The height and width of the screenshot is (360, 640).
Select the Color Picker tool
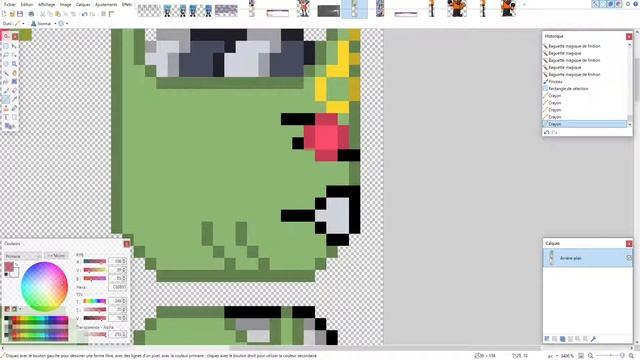coord(14,99)
